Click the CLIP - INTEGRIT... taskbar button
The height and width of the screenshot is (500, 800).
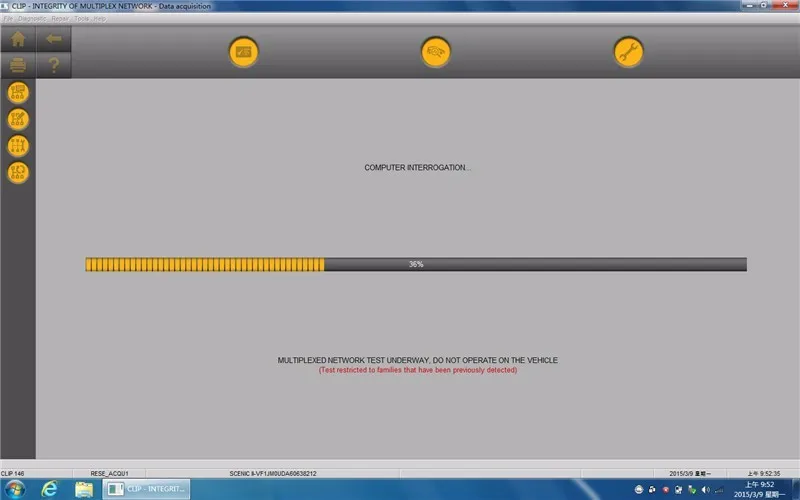146,489
